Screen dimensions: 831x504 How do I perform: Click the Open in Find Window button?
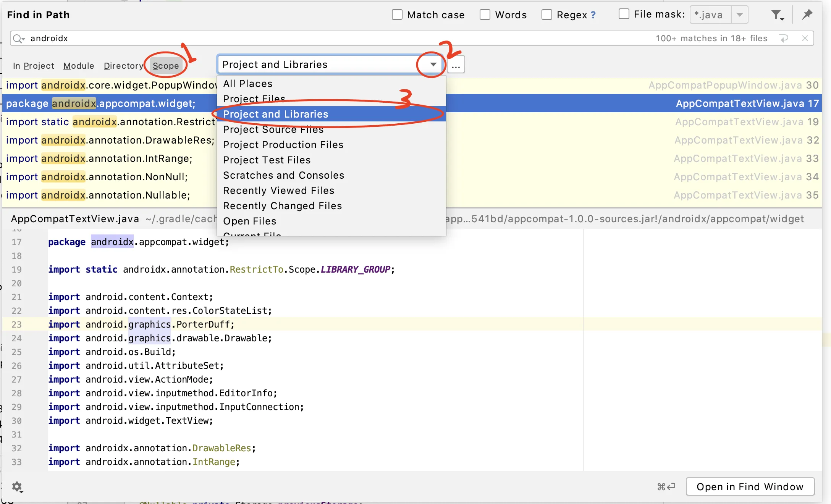click(x=750, y=486)
